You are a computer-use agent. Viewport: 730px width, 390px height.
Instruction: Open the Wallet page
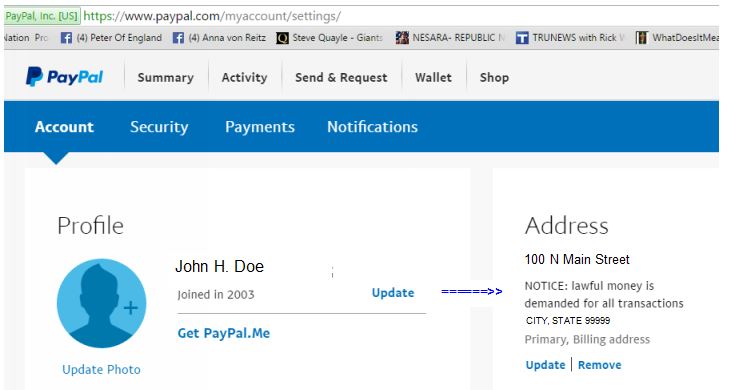[x=433, y=77]
